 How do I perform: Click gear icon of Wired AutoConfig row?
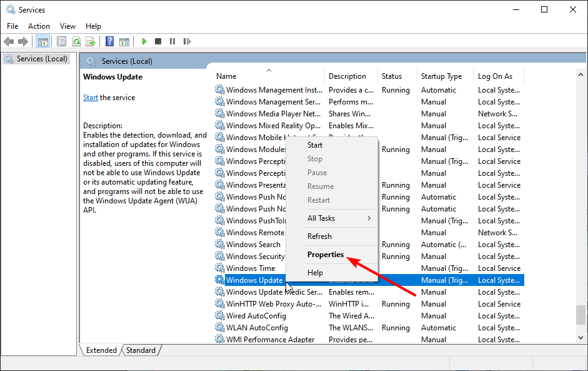click(219, 315)
